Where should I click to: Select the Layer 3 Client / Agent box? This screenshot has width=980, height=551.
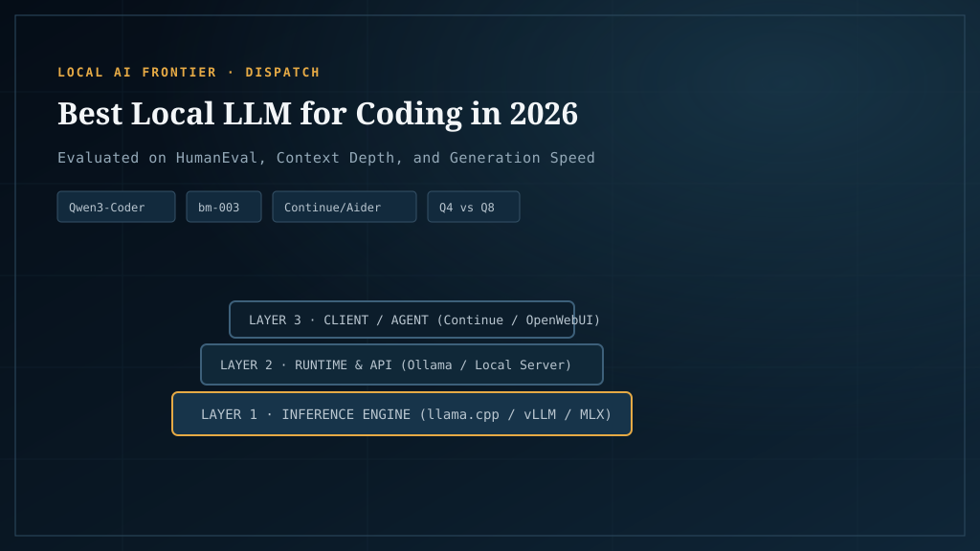[402, 320]
